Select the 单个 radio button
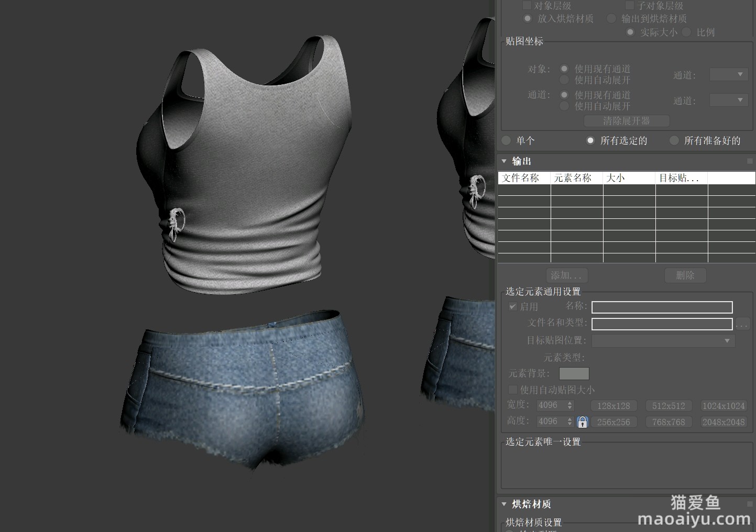The width and height of the screenshot is (756, 532). [x=506, y=140]
